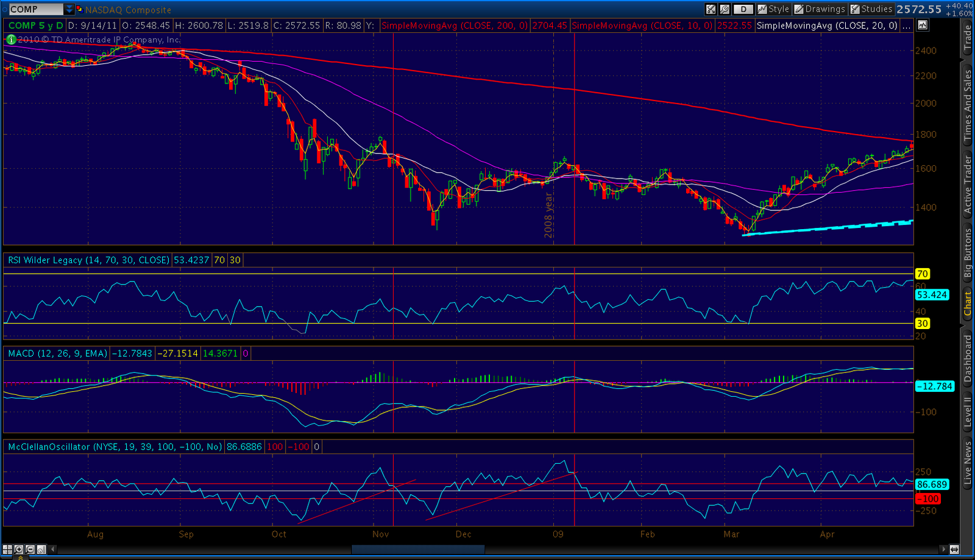Open the grid layout icon

tap(7, 549)
